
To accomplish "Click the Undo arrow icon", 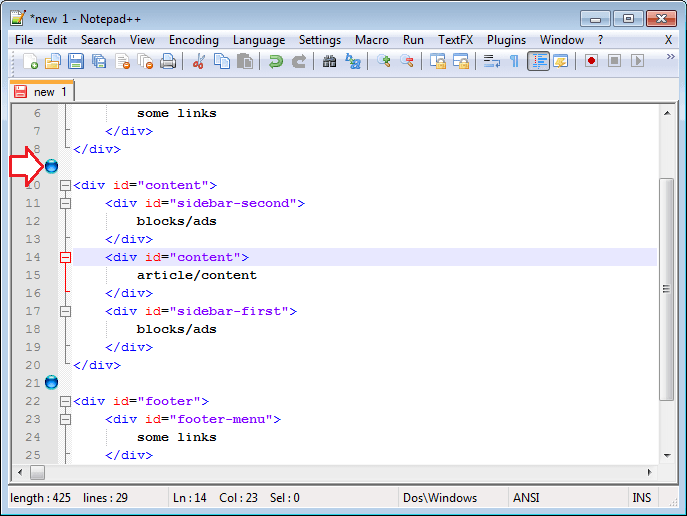I will point(275,62).
